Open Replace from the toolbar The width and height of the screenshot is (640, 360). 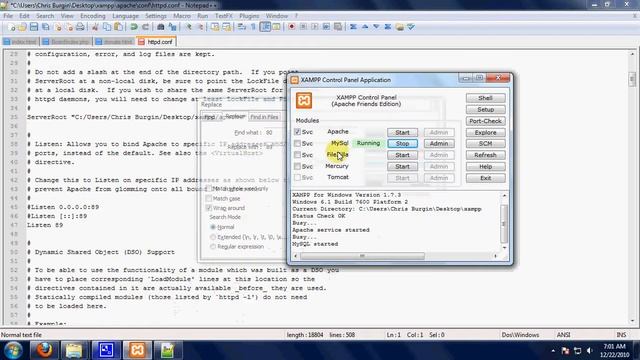173,27
